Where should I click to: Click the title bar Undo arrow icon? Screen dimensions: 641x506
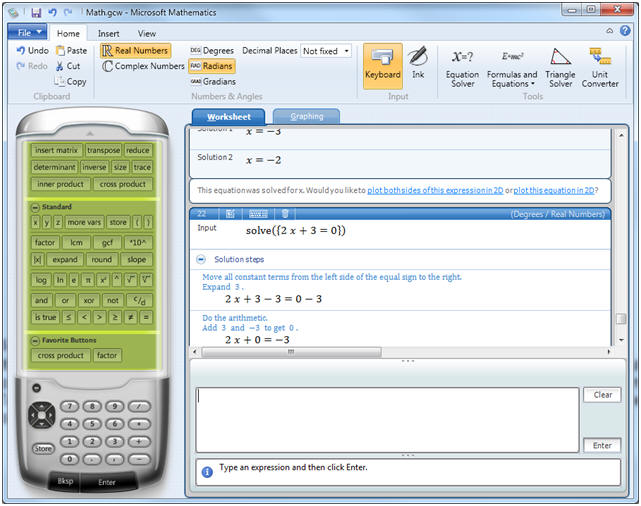coord(52,12)
